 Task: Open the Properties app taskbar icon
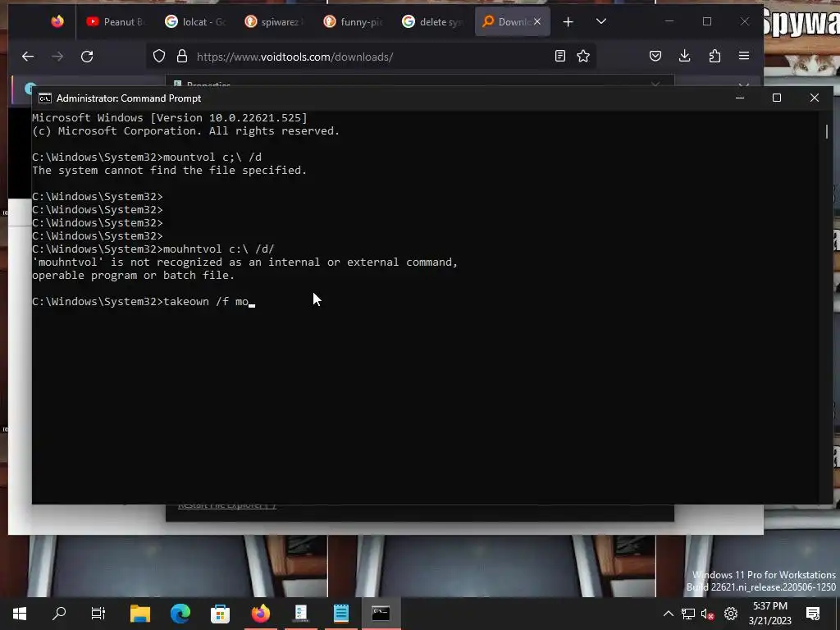pyautogui.click(x=301, y=614)
